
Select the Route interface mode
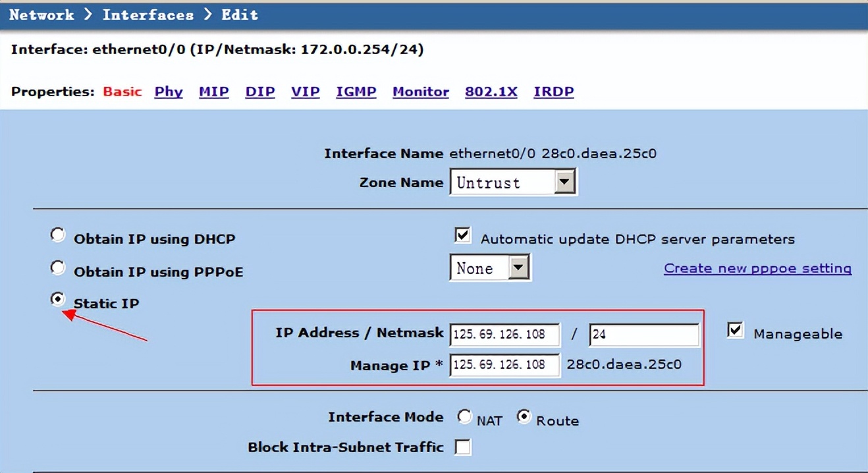(524, 416)
